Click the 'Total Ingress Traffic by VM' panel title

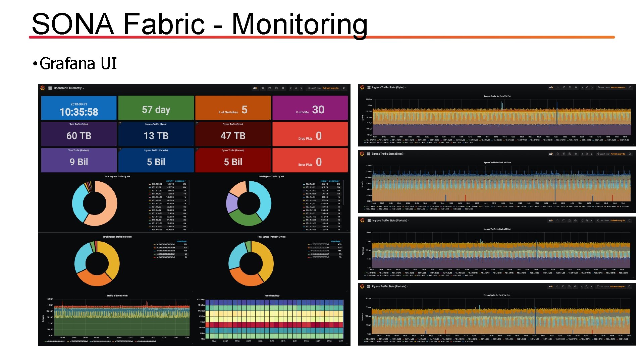[x=117, y=176]
